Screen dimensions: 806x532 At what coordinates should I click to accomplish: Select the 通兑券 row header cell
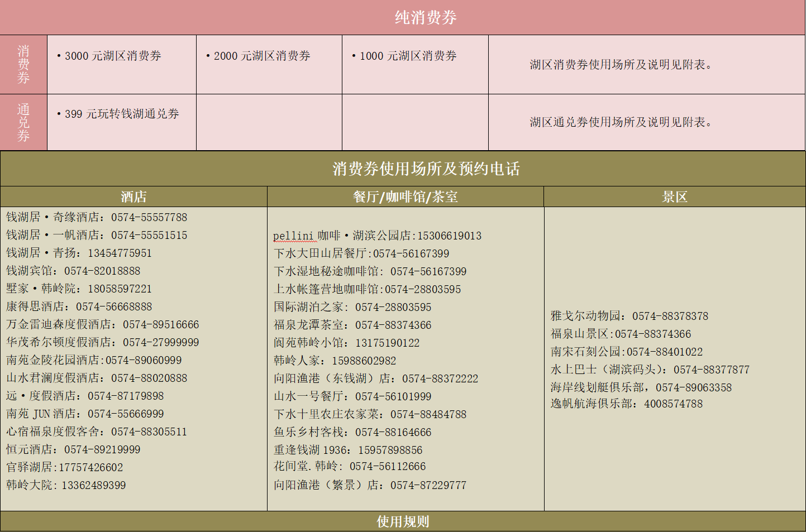pyautogui.click(x=23, y=122)
